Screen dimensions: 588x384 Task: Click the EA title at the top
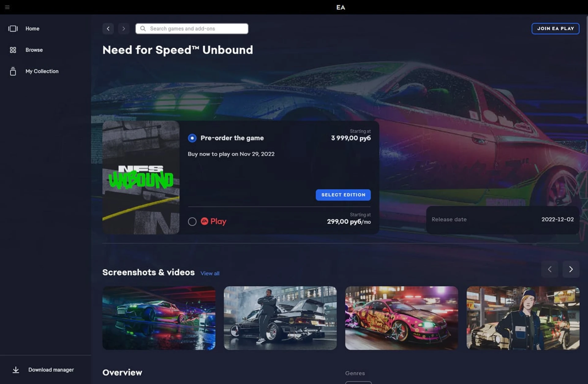(341, 7)
